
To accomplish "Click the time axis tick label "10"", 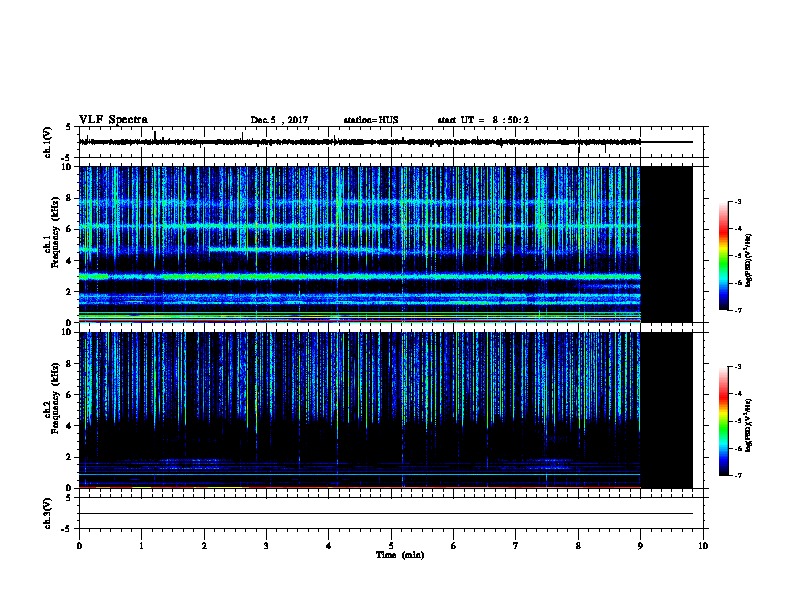I will coord(703,545).
